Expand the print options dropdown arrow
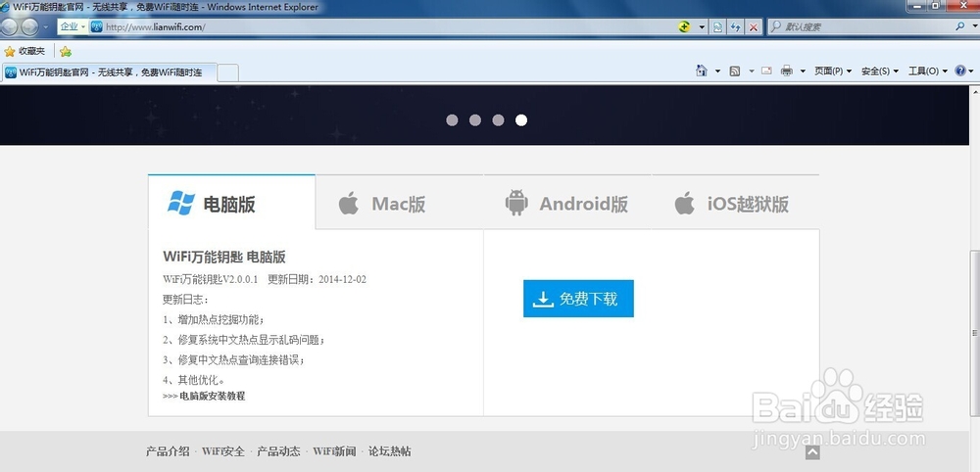This screenshot has width=980, height=472. [x=803, y=71]
